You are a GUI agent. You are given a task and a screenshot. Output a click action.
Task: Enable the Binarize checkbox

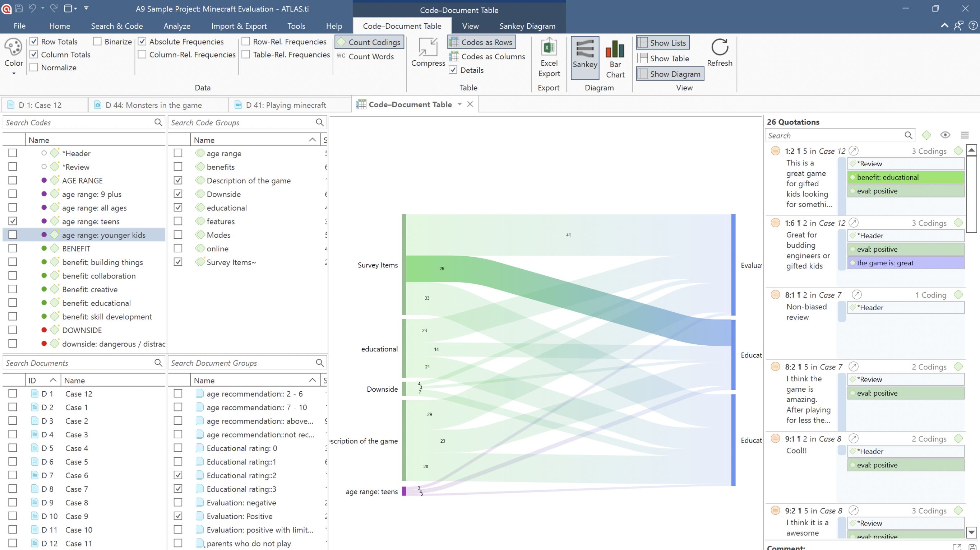(97, 41)
